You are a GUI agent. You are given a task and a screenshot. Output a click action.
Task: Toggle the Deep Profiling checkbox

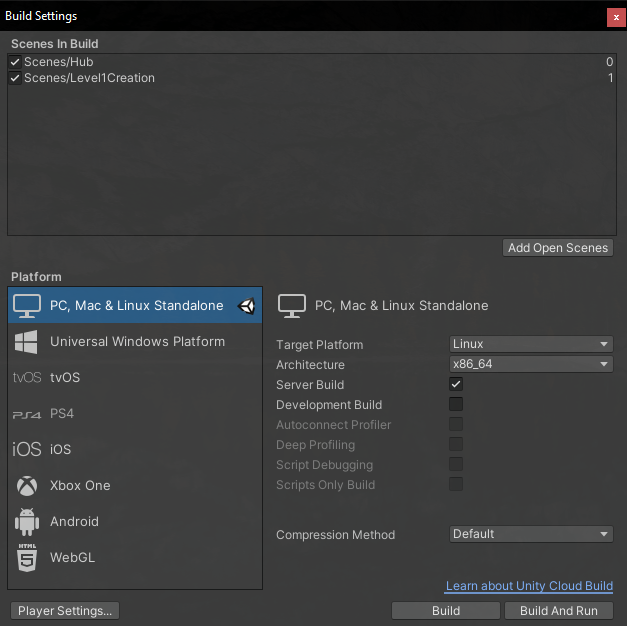456,444
